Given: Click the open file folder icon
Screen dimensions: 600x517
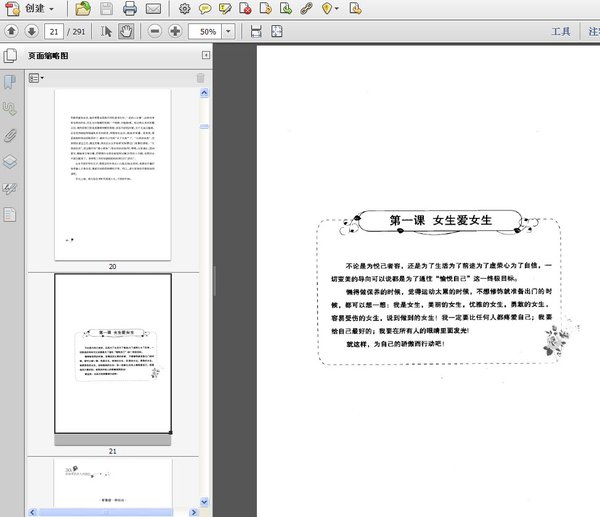Looking at the screenshot, I should click(83, 8).
